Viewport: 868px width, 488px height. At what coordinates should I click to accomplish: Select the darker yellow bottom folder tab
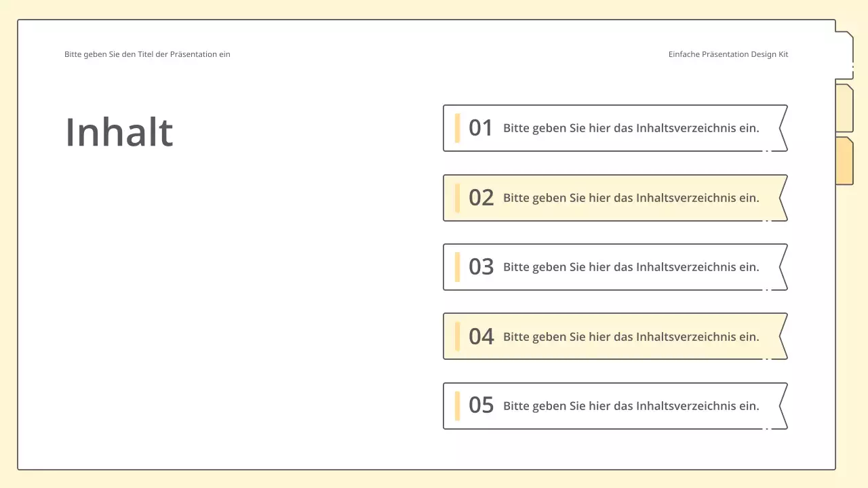pyautogui.click(x=844, y=161)
